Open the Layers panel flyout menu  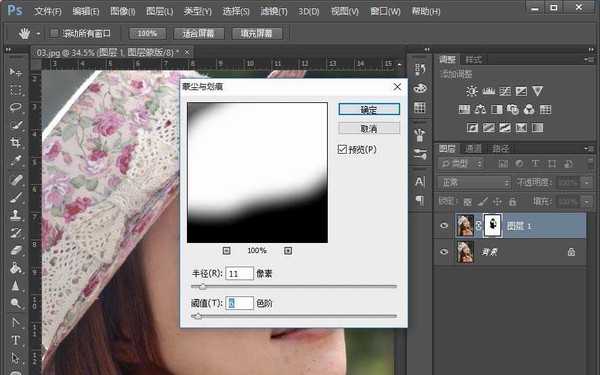click(x=589, y=148)
